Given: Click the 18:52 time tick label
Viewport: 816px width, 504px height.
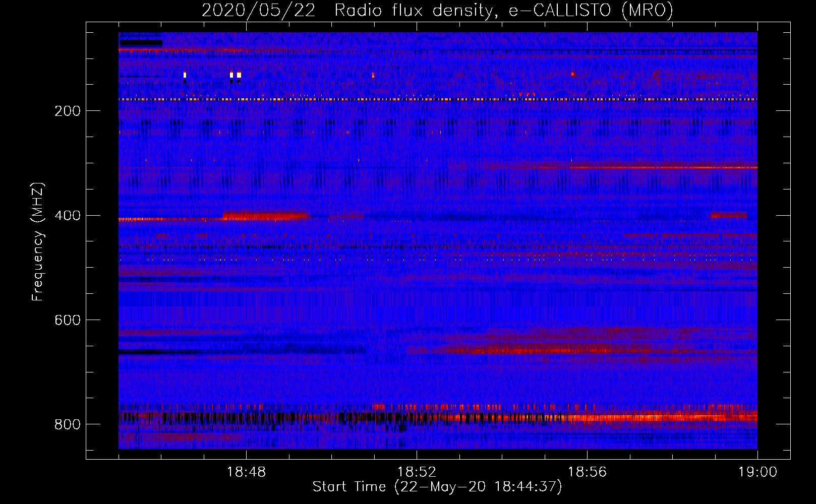Looking at the screenshot, I should coord(417,472).
